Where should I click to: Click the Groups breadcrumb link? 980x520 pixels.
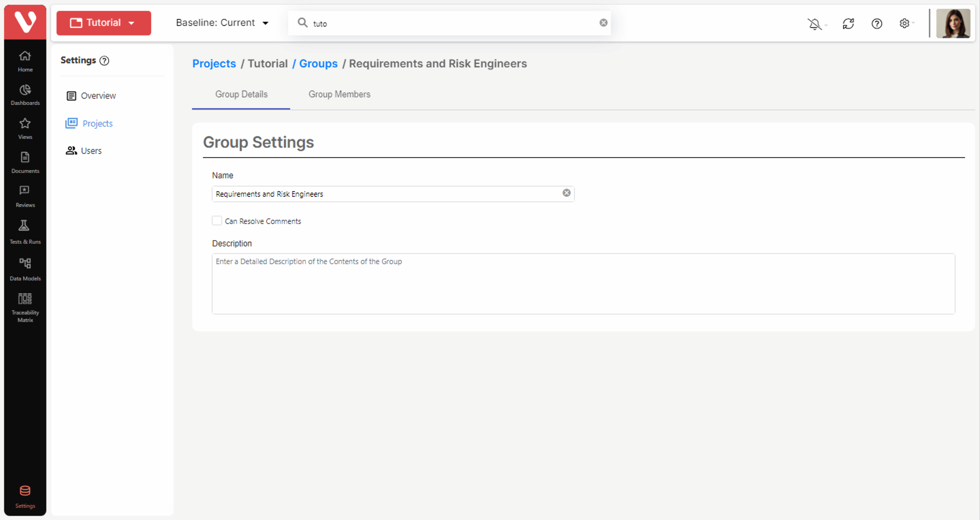(318, 64)
